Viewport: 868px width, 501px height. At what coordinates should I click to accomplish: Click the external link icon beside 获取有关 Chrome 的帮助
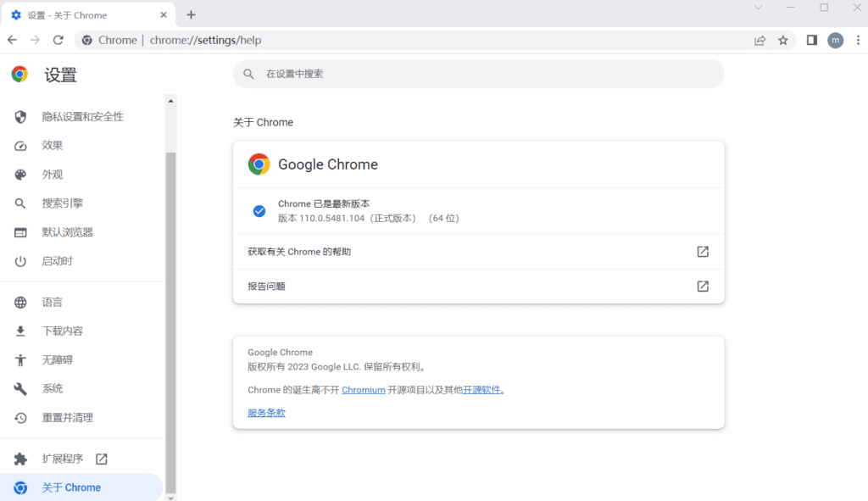coord(703,251)
